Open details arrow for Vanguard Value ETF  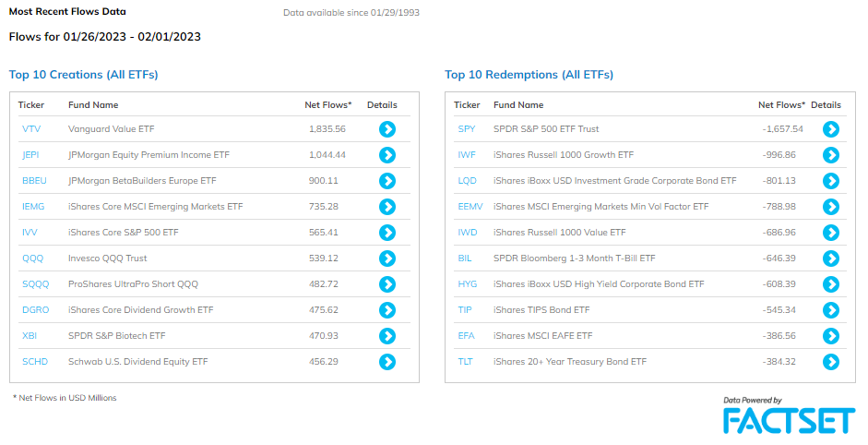click(x=387, y=129)
